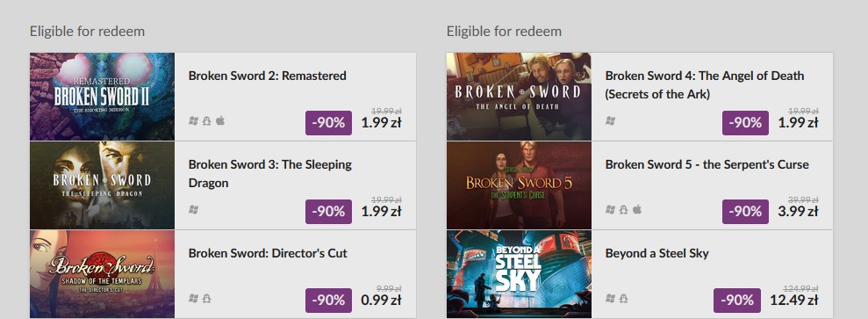Click Windows icon under Broken Sword 4
The height and width of the screenshot is (319, 868).
(x=610, y=120)
